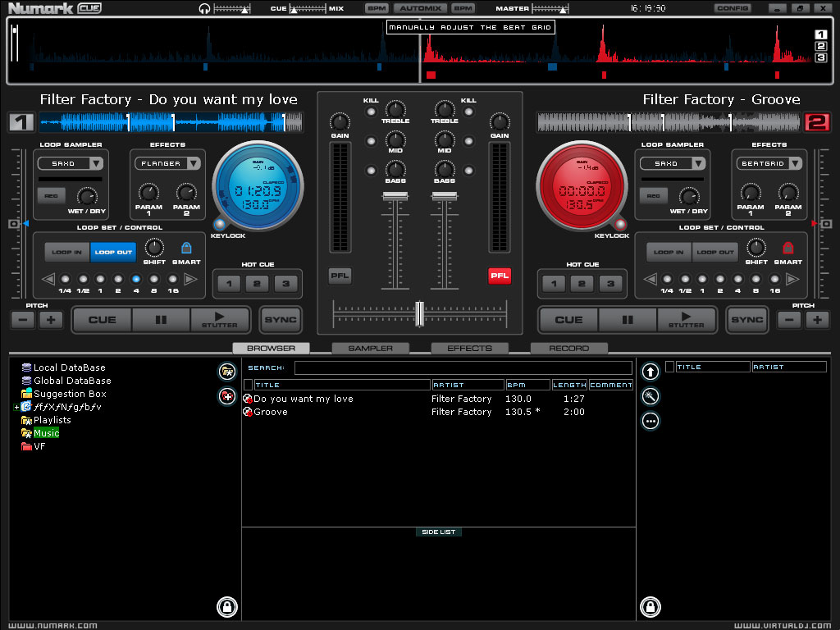Toggle the left deck Loop Out button
Viewport: 840px width, 630px height.
[x=115, y=252]
